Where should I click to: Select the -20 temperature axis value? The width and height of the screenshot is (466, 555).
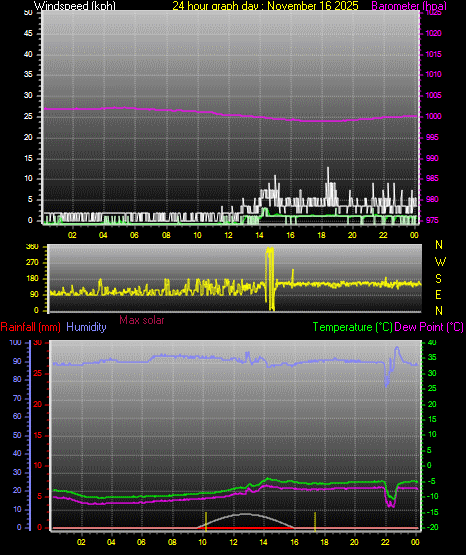[433, 527]
